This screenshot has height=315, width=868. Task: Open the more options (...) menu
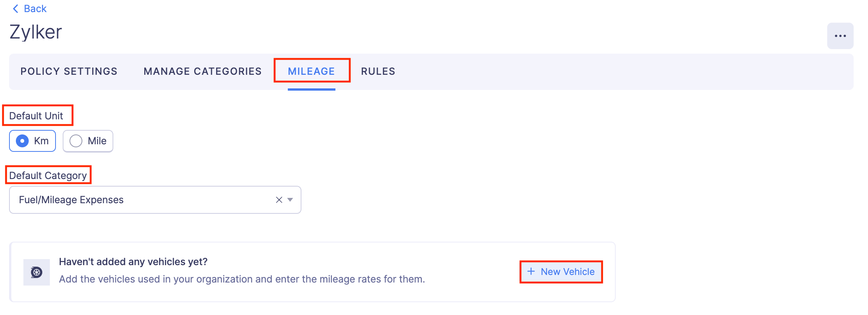click(840, 35)
